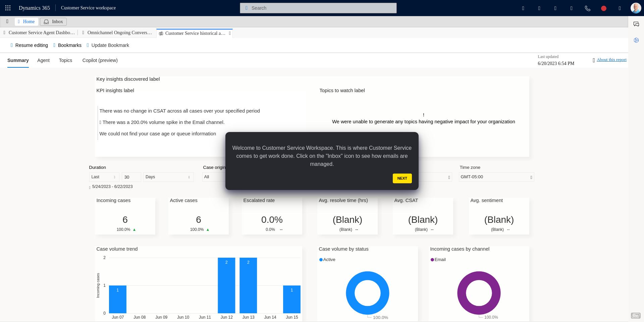Switch to the Agent tab

pyautogui.click(x=43, y=60)
